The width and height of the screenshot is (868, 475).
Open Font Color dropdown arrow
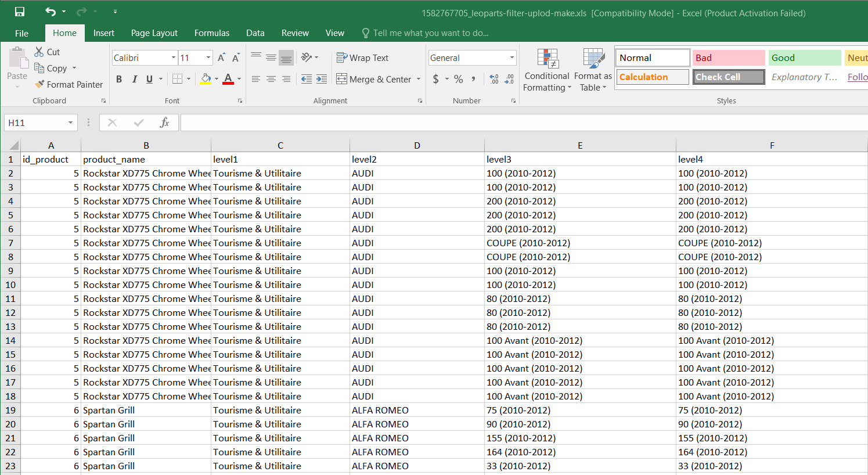click(239, 79)
